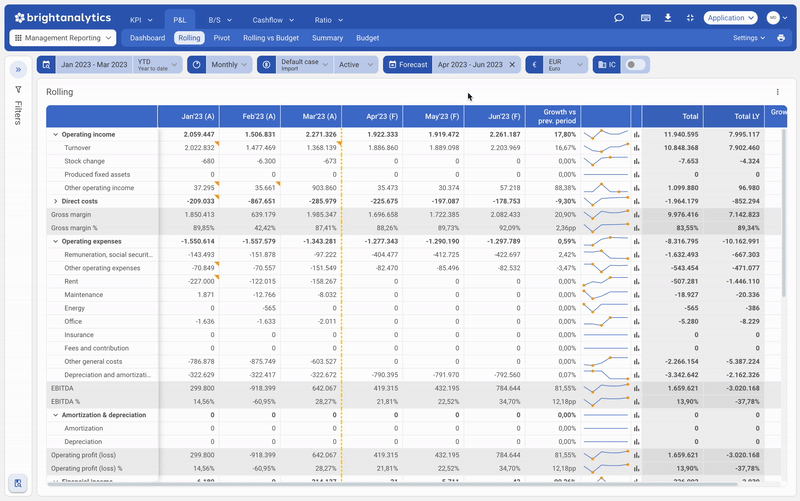
Task: Click the printer icon beside Settings
Action: pyautogui.click(x=781, y=38)
